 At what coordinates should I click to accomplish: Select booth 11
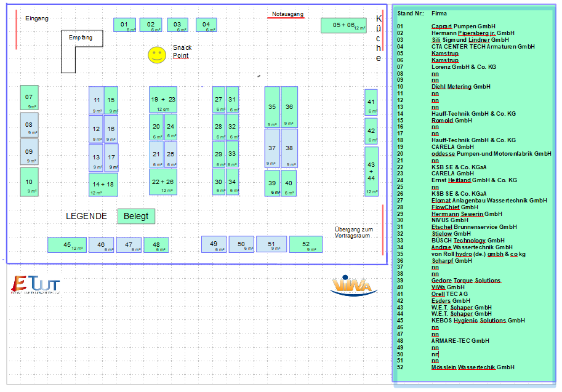point(97,100)
